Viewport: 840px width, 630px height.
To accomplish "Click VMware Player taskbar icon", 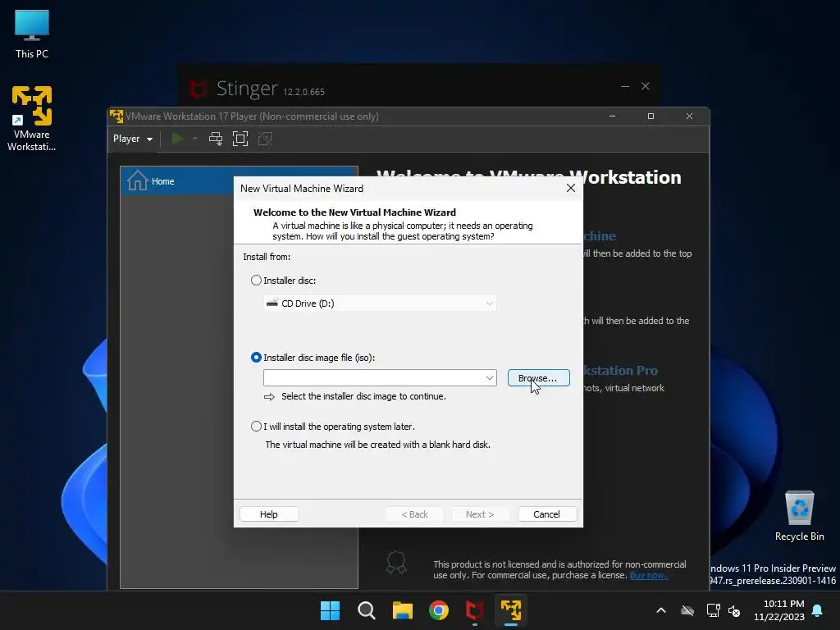I will pyautogui.click(x=511, y=610).
